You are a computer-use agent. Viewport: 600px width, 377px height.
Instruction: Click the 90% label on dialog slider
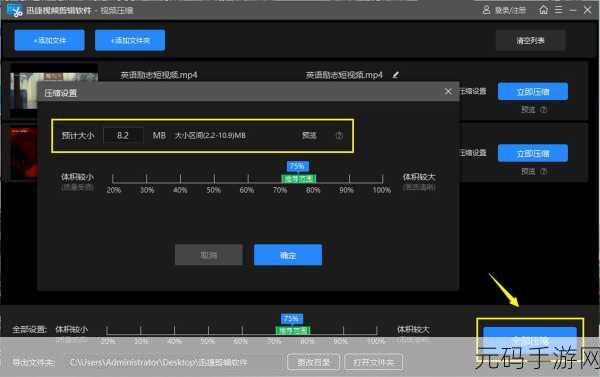(346, 190)
